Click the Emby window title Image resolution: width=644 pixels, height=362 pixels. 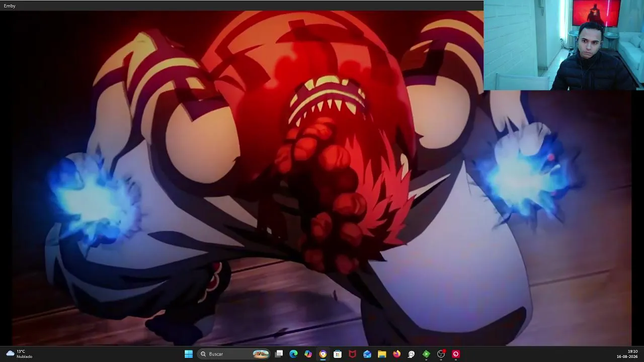click(x=10, y=6)
